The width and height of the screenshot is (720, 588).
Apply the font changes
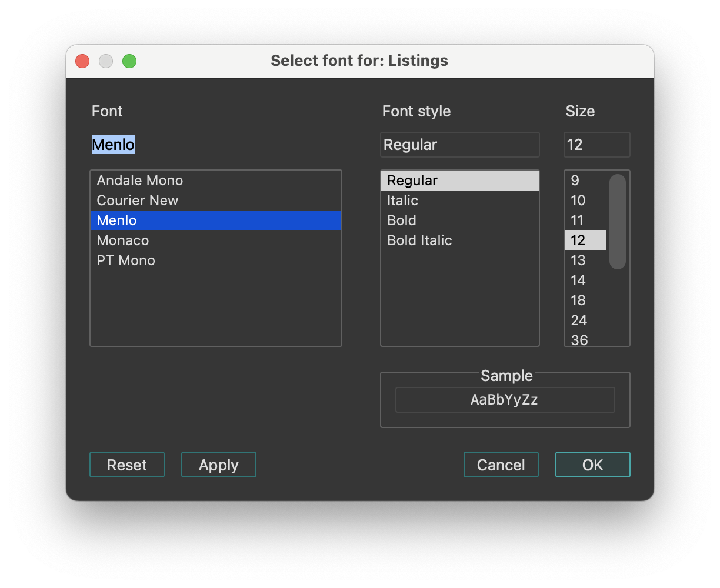coord(218,465)
